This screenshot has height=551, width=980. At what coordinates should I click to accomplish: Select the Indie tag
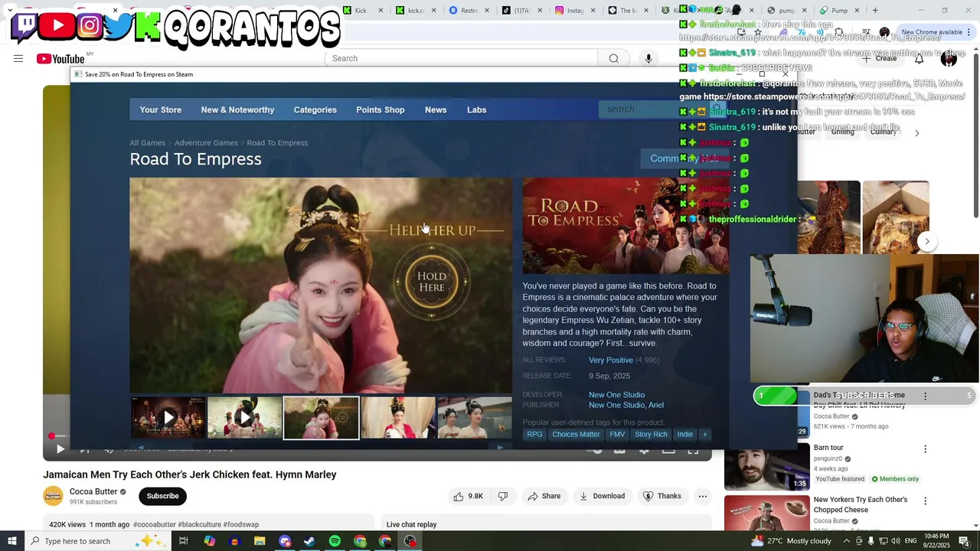click(684, 434)
